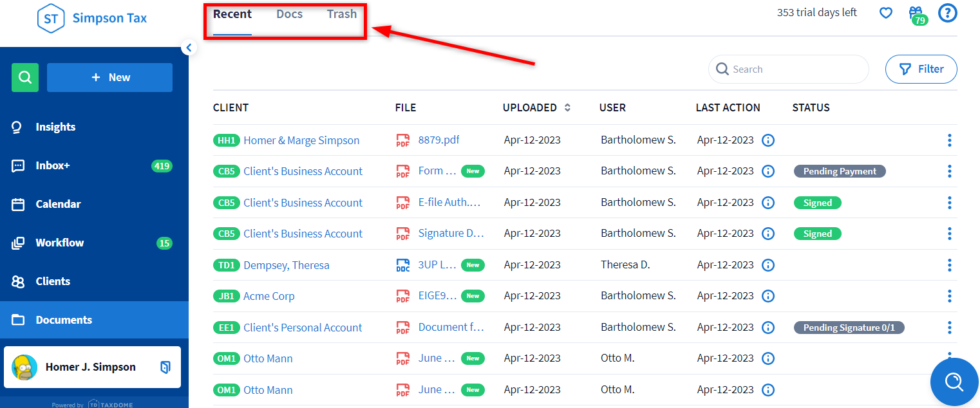Viewport: 980px width, 408px height.
Task: Open the Document f… file
Action: (451, 327)
